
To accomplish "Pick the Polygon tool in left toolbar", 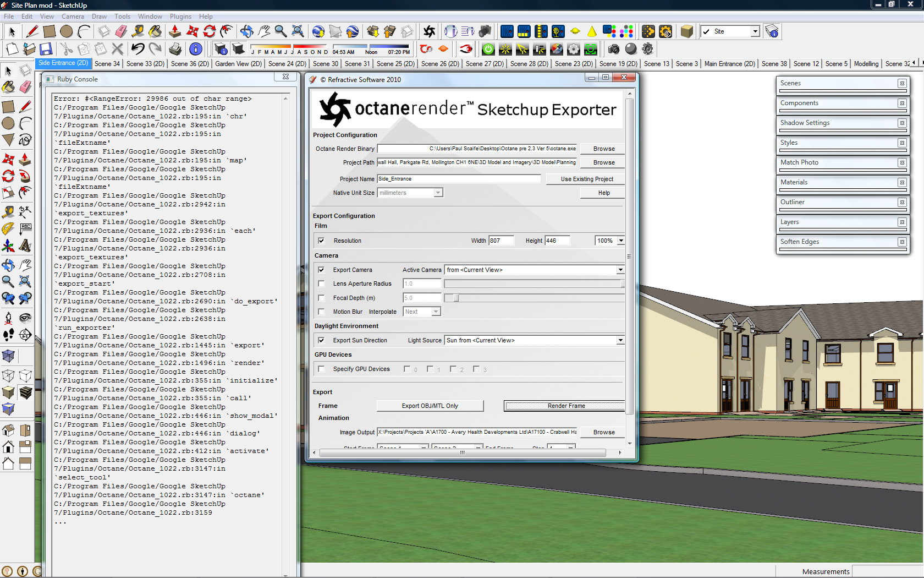I will click(x=8, y=140).
